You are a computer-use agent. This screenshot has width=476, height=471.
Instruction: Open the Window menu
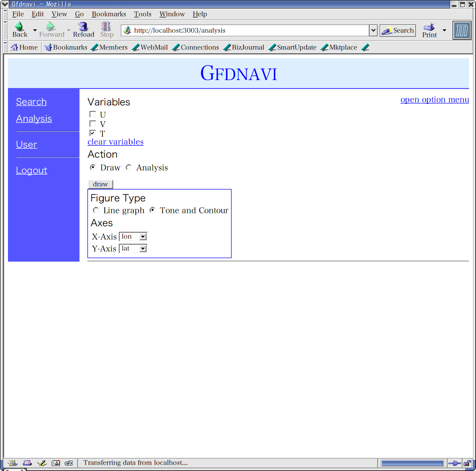(x=172, y=14)
